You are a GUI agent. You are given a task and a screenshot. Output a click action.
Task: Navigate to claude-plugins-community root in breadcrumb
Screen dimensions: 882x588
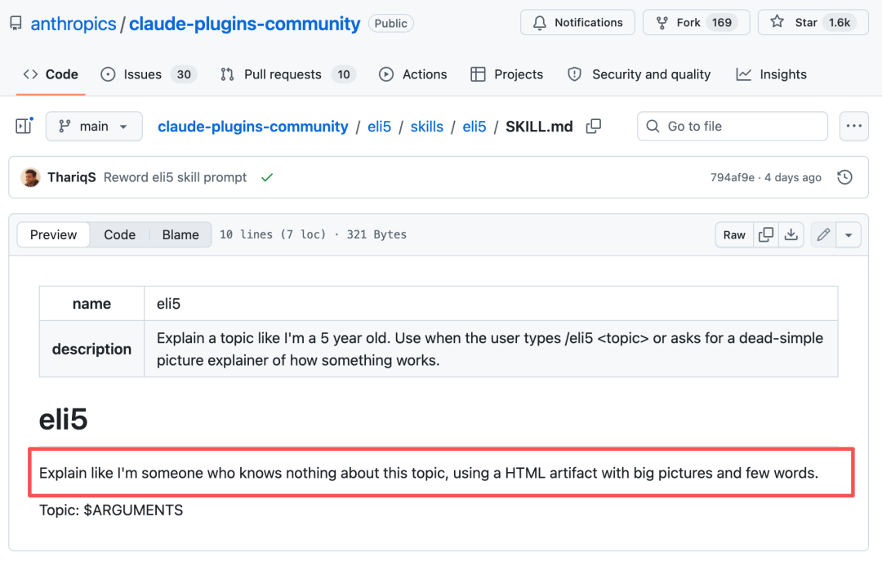(x=252, y=127)
